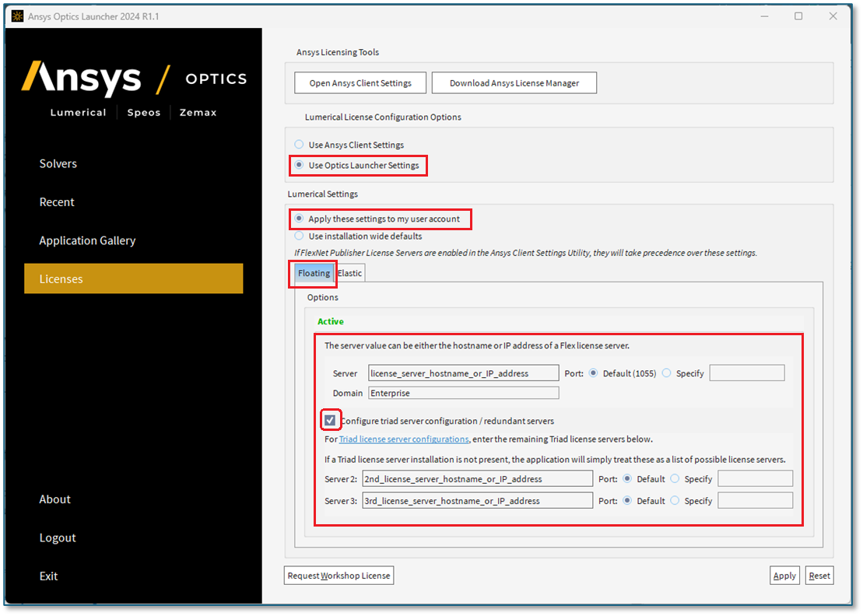This screenshot has height=616, width=863.
Task: Select Use Optics Launcher Settings option
Action: pyautogui.click(x=299, y=165)
